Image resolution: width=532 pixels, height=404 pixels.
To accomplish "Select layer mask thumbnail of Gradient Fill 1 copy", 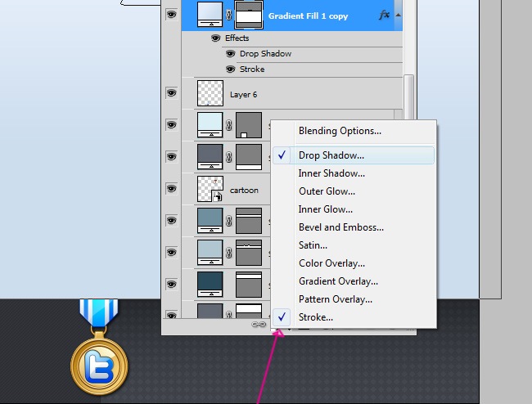I will pos(249,14).
